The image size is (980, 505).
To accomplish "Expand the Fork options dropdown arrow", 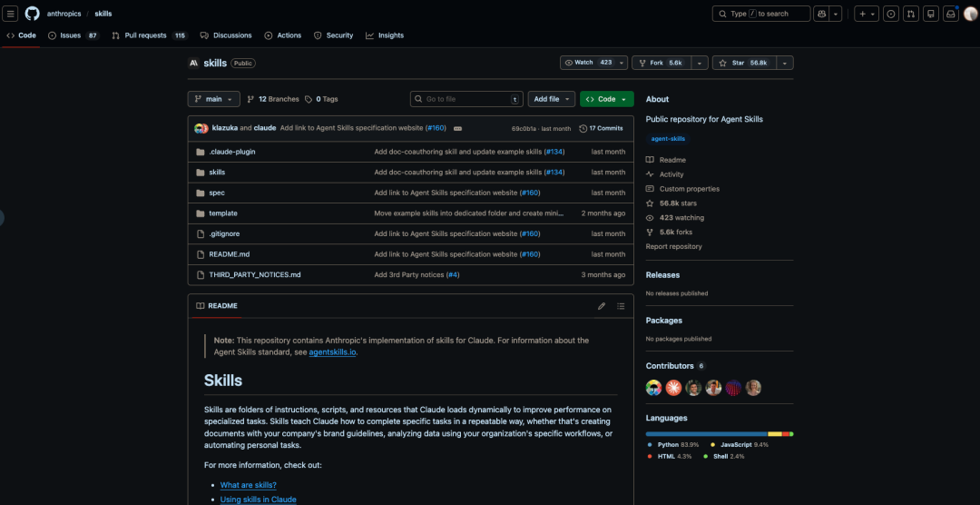I will [700, 63].
